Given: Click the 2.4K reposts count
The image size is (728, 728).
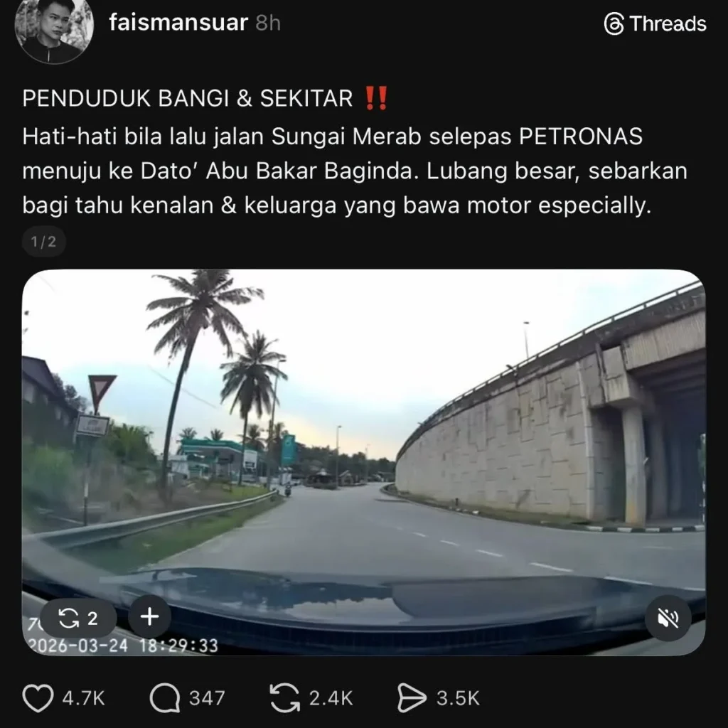Looking at the screenshot, I should (331, 698).
